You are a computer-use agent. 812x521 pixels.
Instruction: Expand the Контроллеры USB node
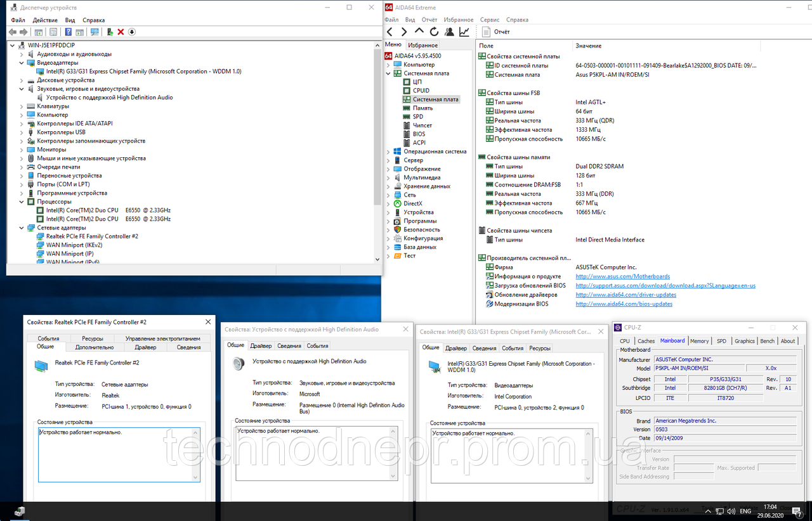[x=22, y=132]
